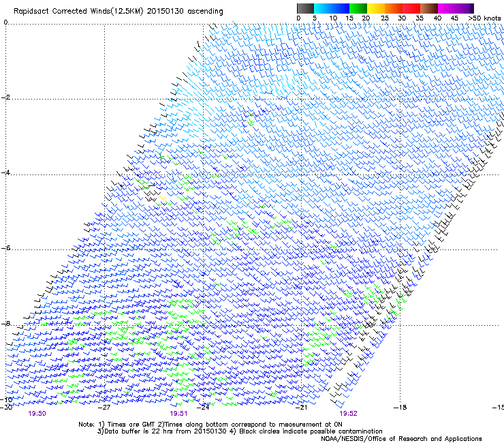Click the magenta 40-45 knots legend swatch
Screen dimensions: 504x443
click(447, 8)
